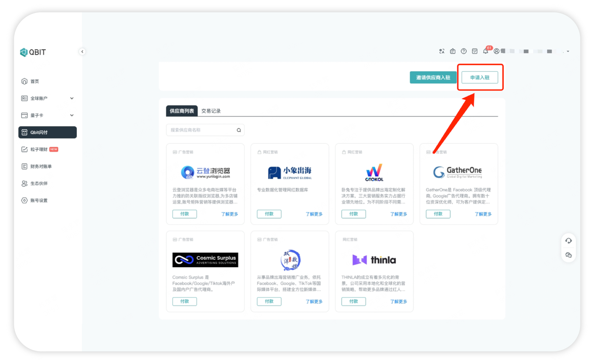Open the help question mark icon
Screen dimensions: 594x364
click(x=464, y=51)
